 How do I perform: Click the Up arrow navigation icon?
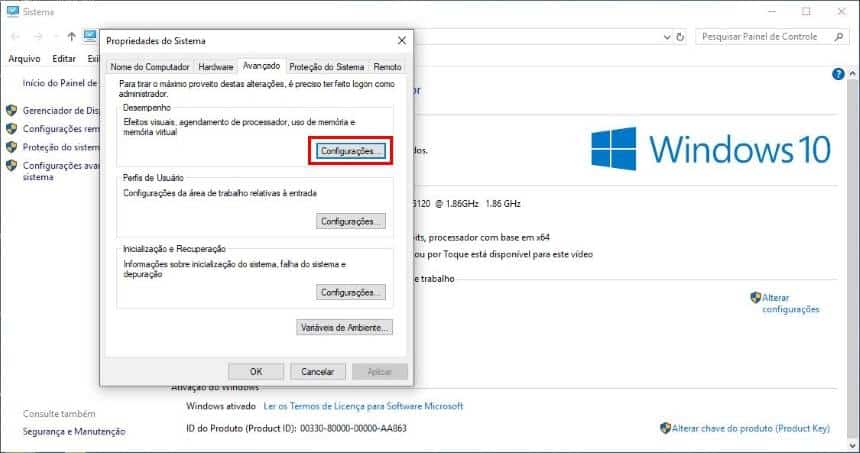(71, 37)
